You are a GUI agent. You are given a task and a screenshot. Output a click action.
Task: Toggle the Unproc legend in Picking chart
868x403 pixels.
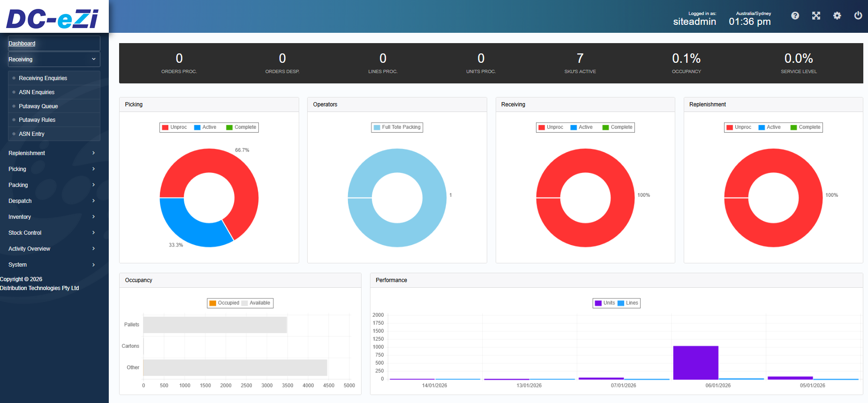pyautogui.click(x=174, y=127)
